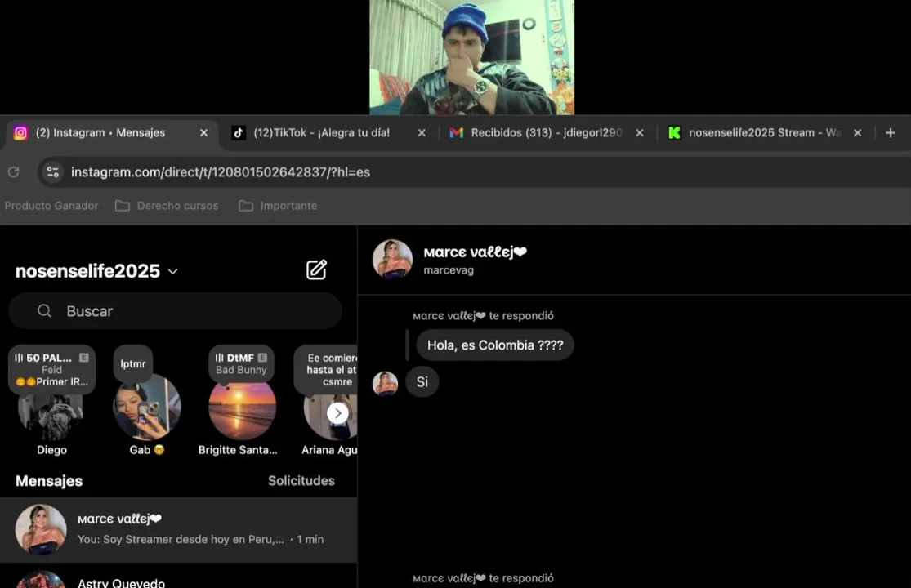Click the Instagram favicon on first tab
Image resolution: width=911 pixels, height=588 pixels.
(x=20, y=133)
